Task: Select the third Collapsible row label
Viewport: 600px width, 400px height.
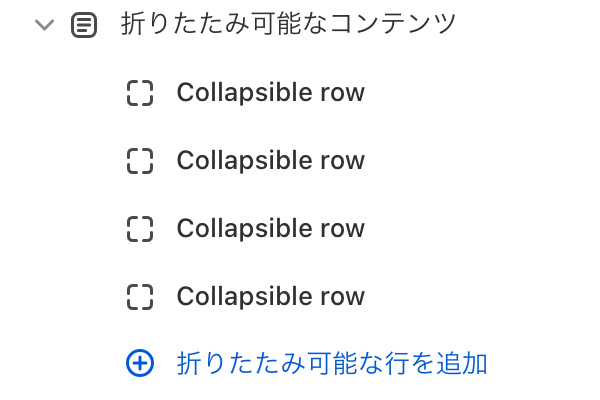Action: click(270, 229)
